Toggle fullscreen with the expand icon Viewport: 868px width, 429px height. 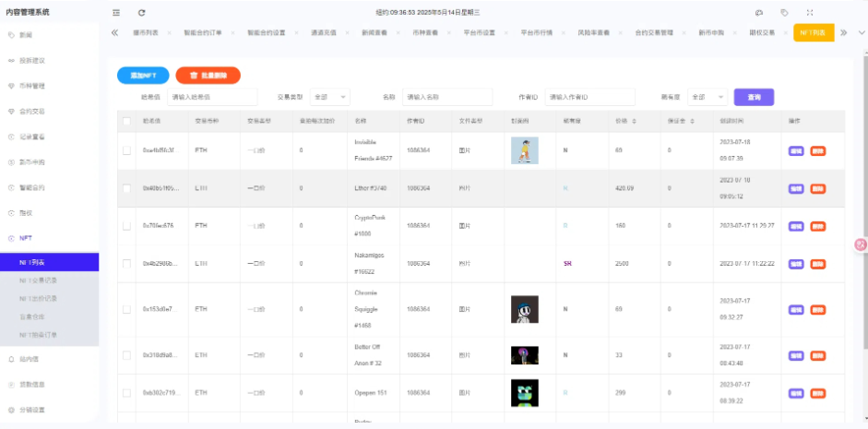(x=810, y=12)
